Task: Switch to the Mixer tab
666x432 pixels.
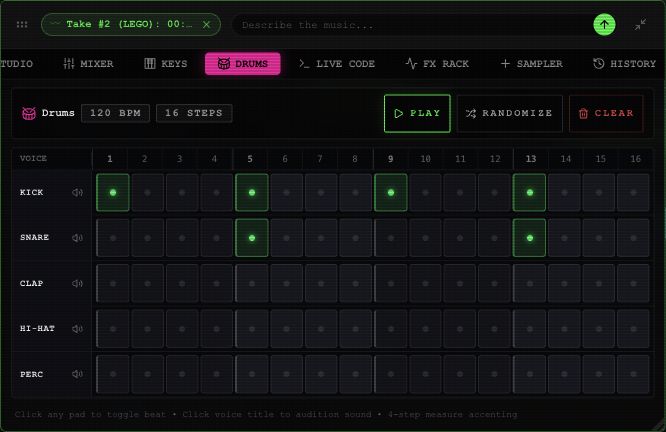Action: coord(88,64)
